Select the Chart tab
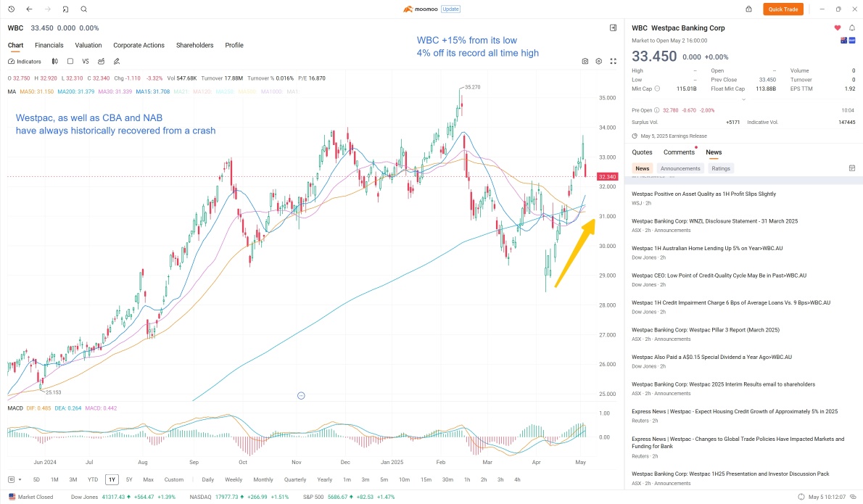Viewport: 863px width, 504px height. pyautogui.click(x=15, y=45)
